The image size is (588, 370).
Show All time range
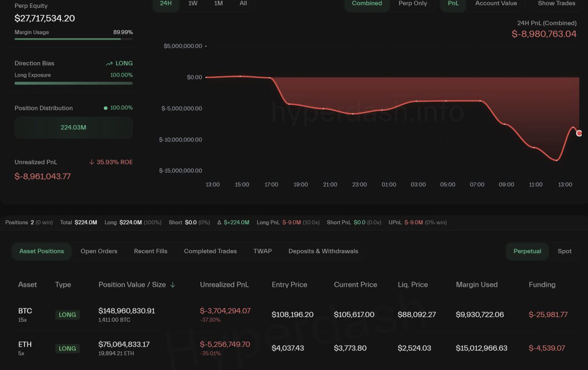tap(244, 3)
